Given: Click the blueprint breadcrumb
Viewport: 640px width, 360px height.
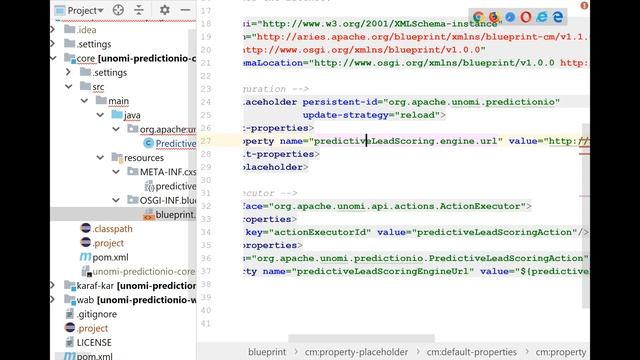Looking at the screenshot, I should pos(267,352).
